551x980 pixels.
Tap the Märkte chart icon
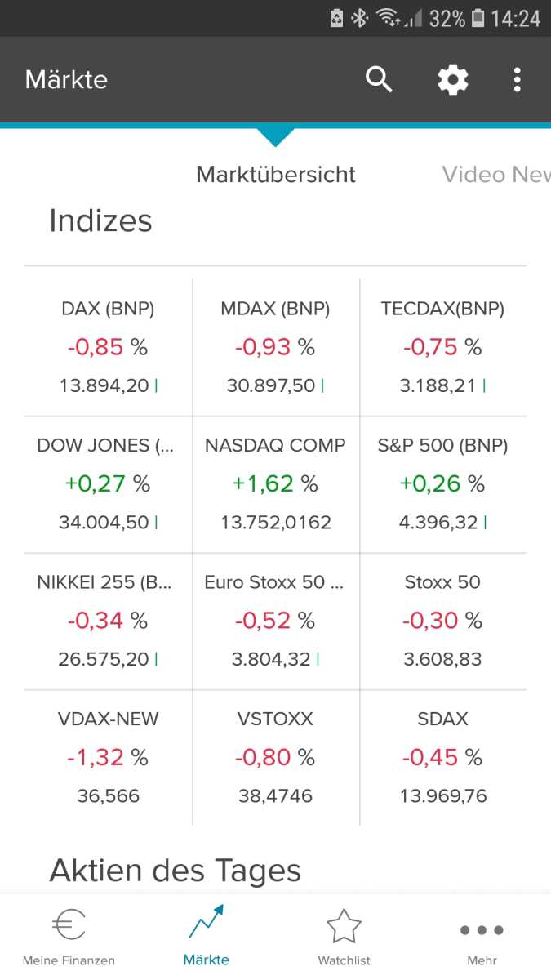click(206, 923)
